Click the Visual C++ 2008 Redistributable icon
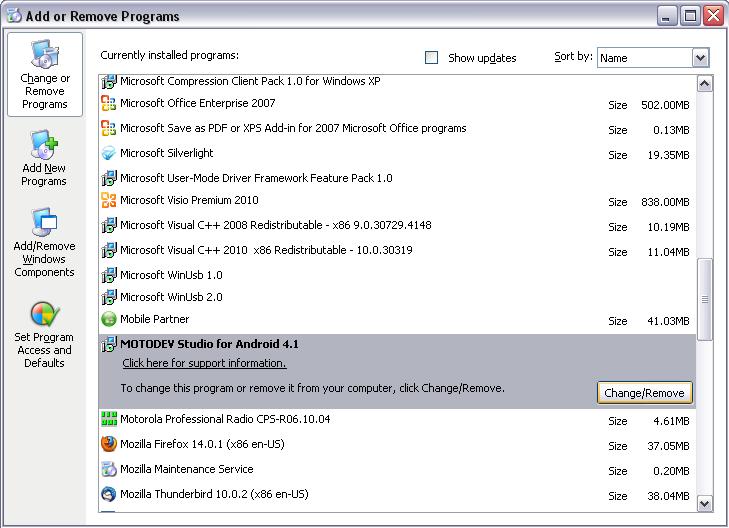 click(x=109, y=225)
